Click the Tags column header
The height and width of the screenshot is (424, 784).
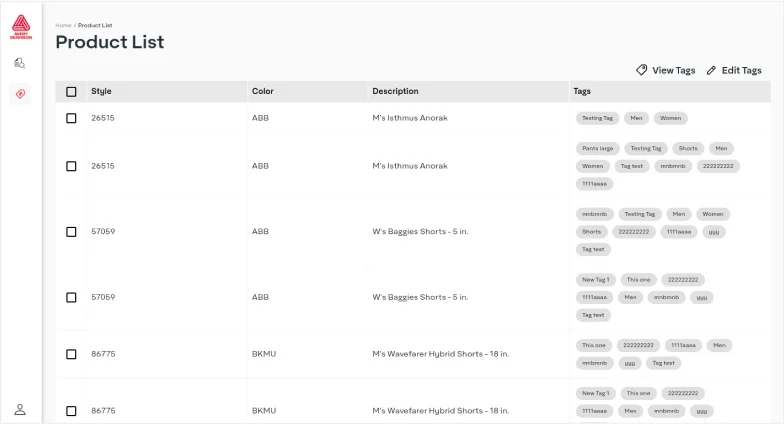coord(582,91)
